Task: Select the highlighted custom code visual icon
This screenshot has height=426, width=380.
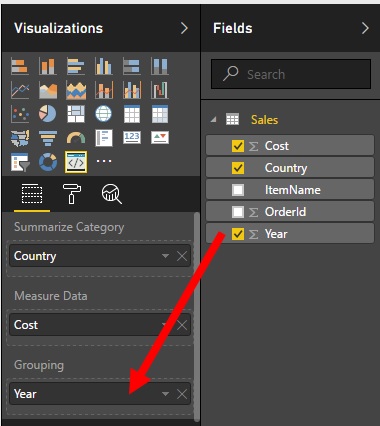Action: click(x=76, y=162)
